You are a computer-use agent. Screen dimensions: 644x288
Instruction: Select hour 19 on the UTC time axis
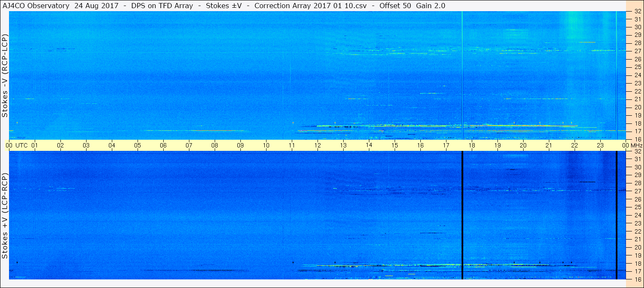point(497,145)
